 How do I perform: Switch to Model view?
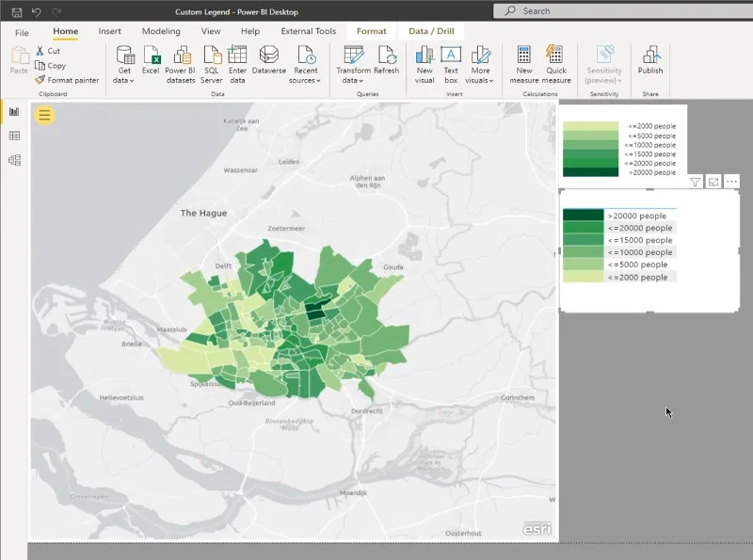click(x=14, y=160)
